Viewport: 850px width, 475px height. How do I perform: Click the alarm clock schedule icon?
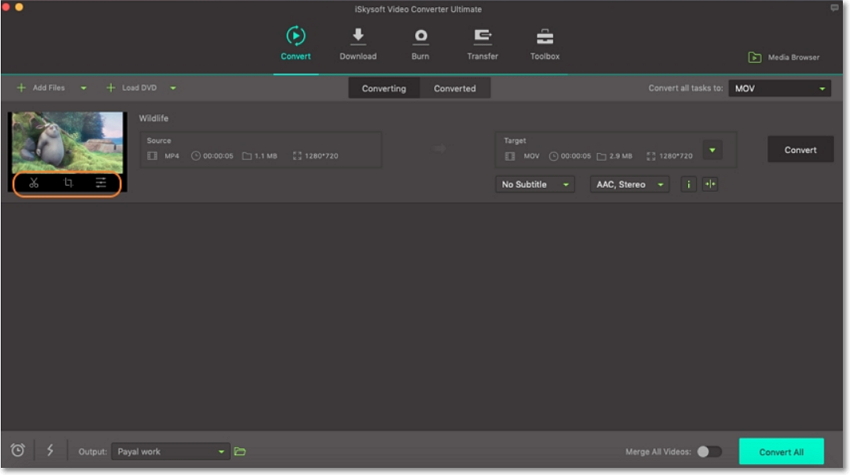[18, 451]
